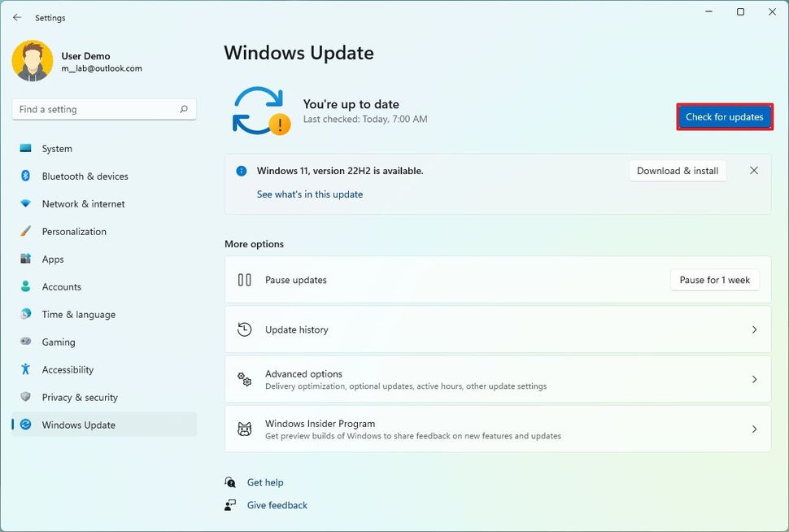Viewport: 789px width, 532px height.
Task: Select Accounts in the sidebar
Action: [61, 286]
